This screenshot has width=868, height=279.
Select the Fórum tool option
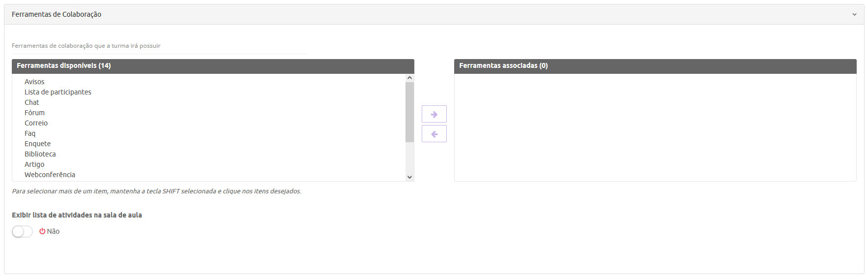pyautogui.click(x=34, y=113)
